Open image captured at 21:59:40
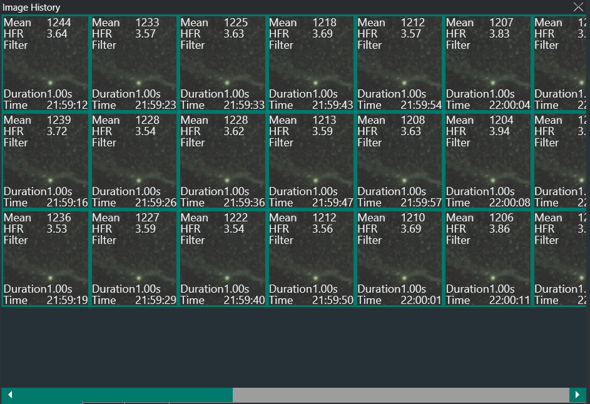 click(222, 258)
